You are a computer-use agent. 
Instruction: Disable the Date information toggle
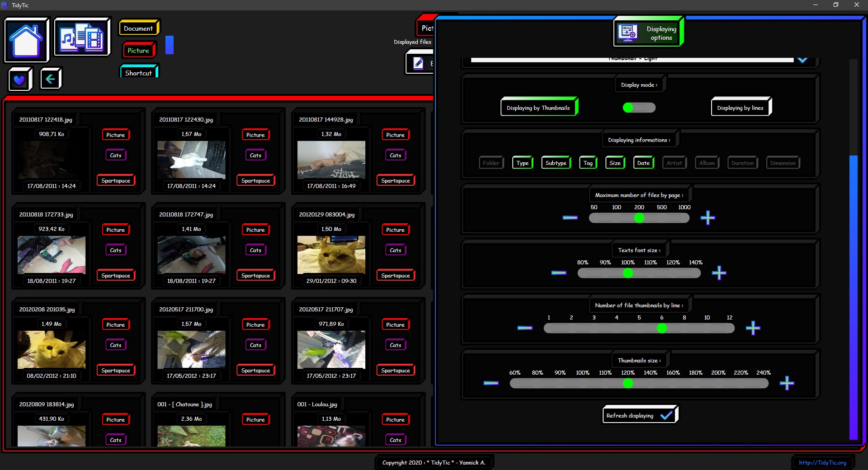(643, 163)
